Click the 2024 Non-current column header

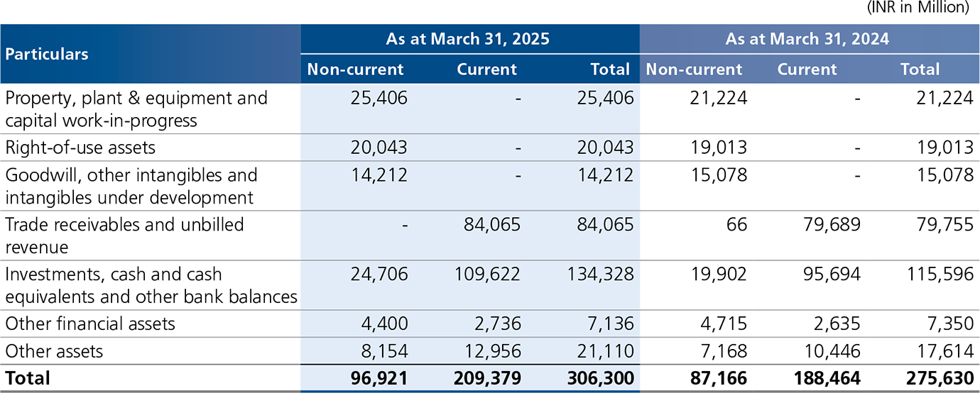[694, 70]
